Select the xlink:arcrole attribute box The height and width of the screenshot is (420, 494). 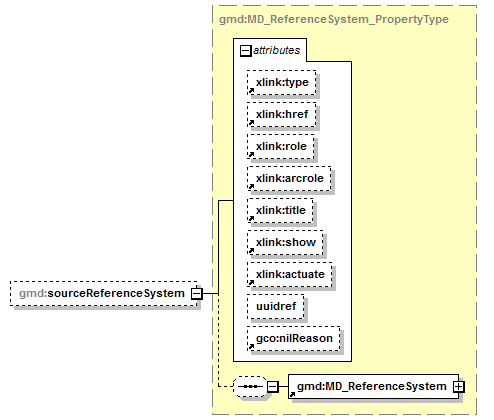point(289,178)
